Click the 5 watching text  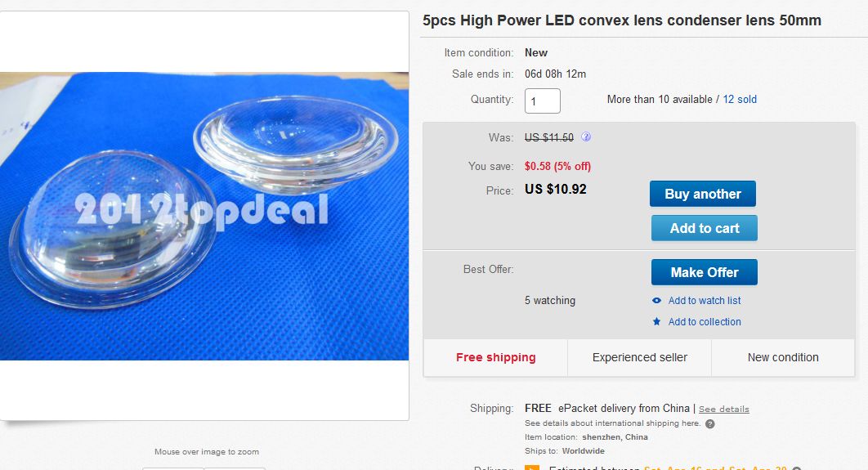click(549, 301)
